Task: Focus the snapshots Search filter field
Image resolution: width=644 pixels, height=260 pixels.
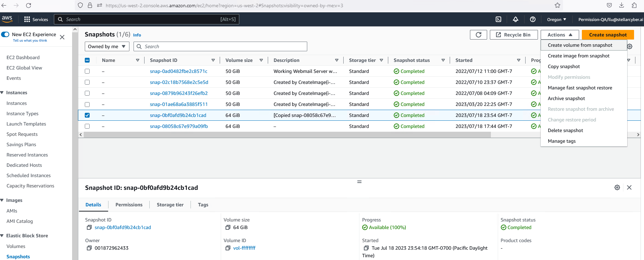Action: tap(223, 46)
